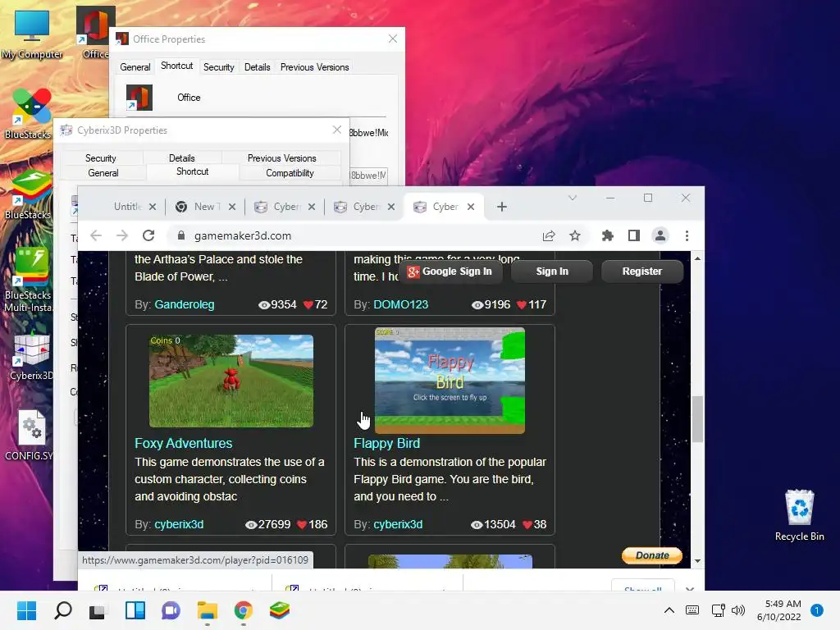Close the Untitled tab
Image resolution: width=840 pixels, height=630 pixels.
[x=153, y=207]
